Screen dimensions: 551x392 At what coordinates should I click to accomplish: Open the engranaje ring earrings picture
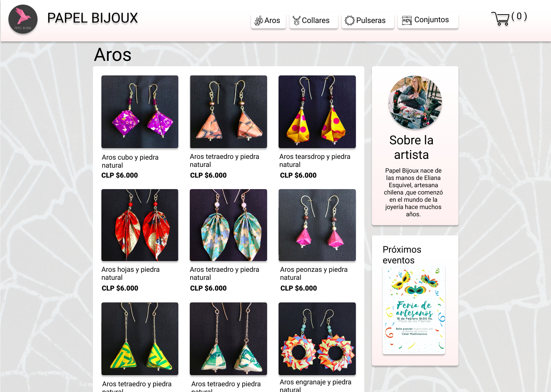[x=317, y=339]
